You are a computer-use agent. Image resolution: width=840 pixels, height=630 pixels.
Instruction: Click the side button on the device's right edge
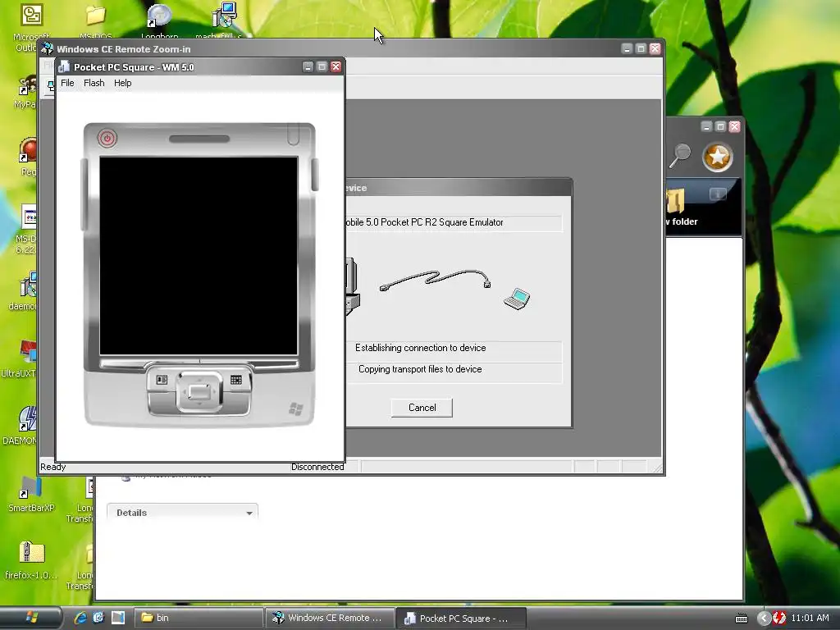tap(315, 175)
